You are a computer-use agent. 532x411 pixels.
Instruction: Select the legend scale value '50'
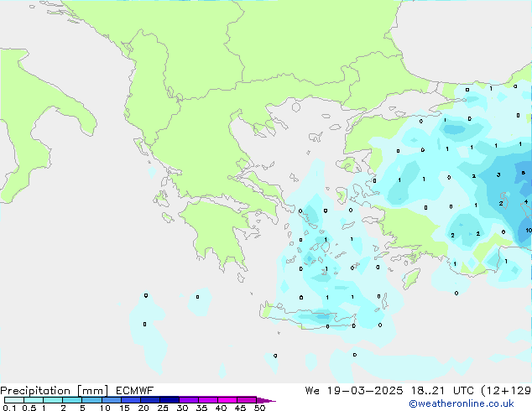point(260,408)
